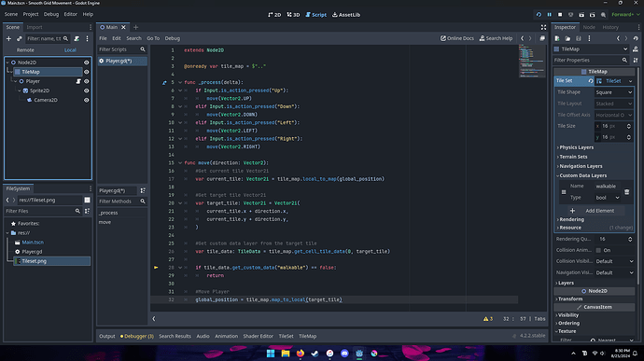
Task: Open the History tab
Action: (610, 27)
